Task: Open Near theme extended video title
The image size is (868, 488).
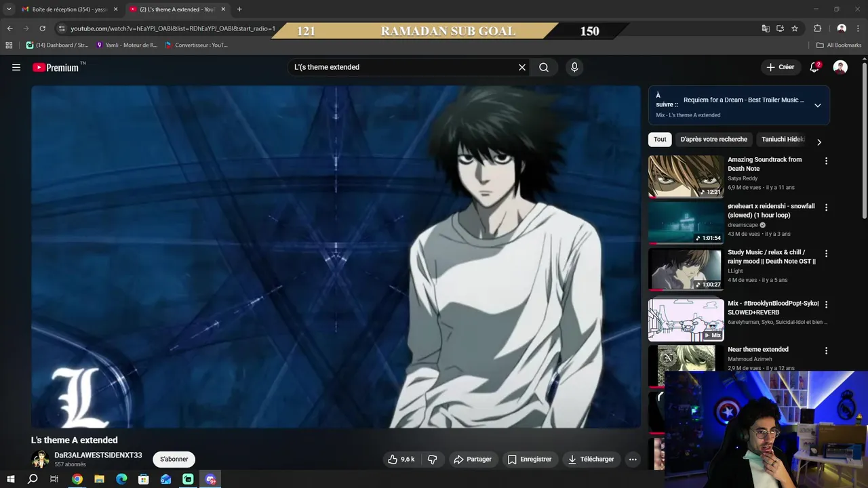Action: [x=758, y=350]
